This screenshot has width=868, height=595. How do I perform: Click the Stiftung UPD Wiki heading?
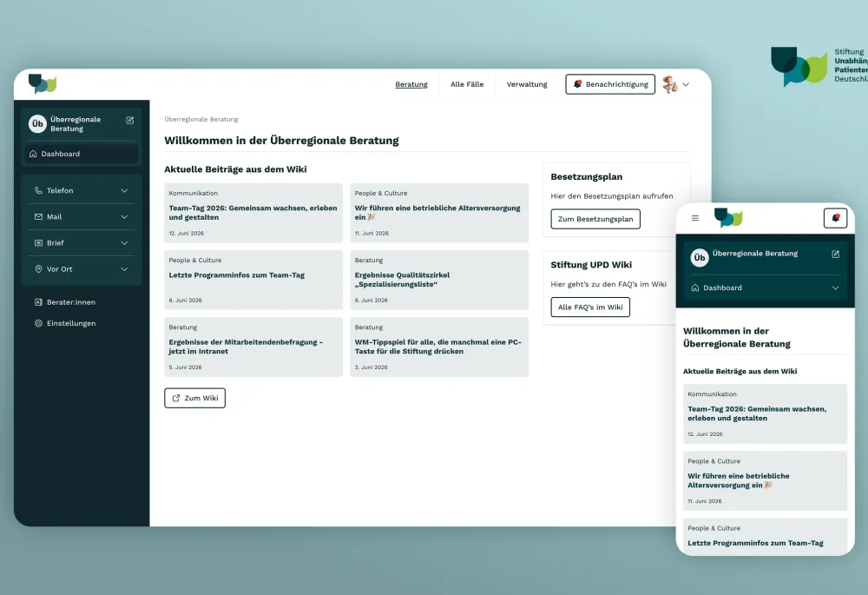click(590, 265)
